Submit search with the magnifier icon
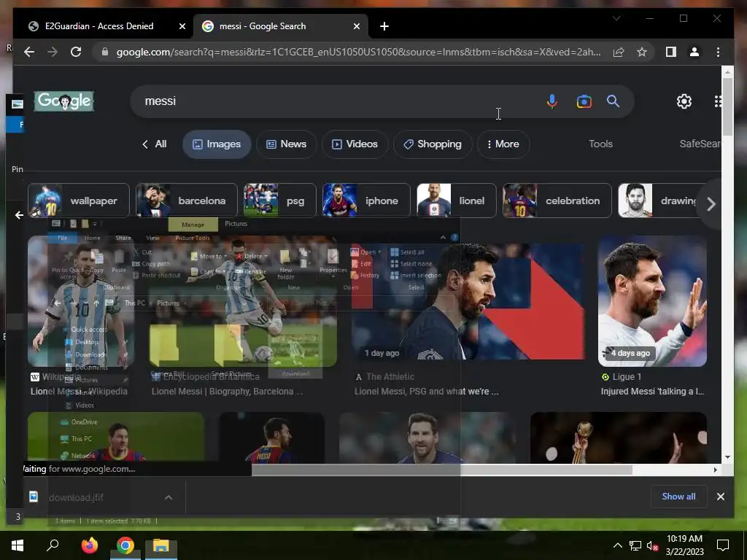Screen dimensions: 747x560 coord(613,101)
